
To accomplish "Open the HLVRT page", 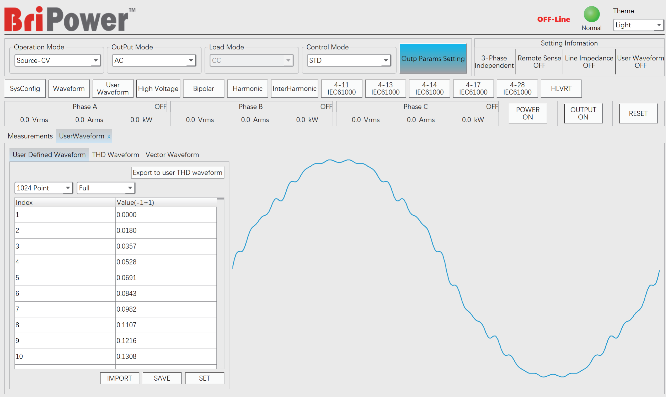I will 561,88.
